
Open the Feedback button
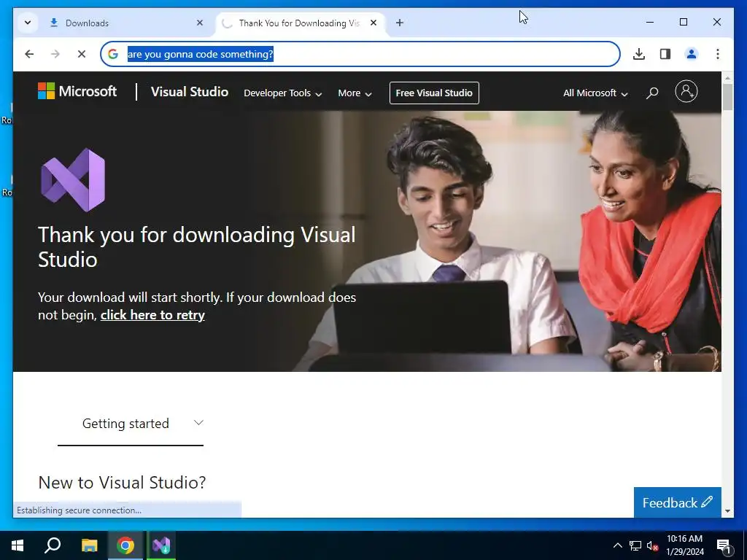pyautogui.click(x=677, y=502)
